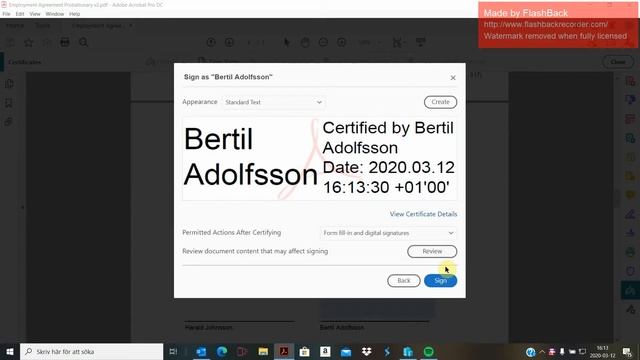Image resolution: width=640 pixels, height=360 pixels.
Task: Select the Employment Agreement document tab
Action: click(x=98, y=25)
